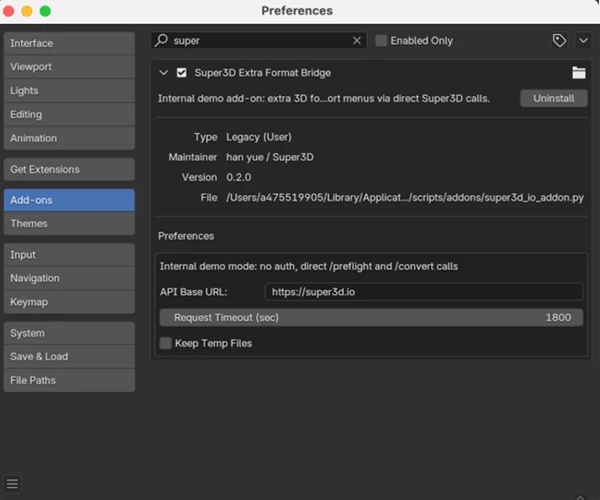Click the add-on file path text
The image size is (600, 500).
[x=405, y=197]
